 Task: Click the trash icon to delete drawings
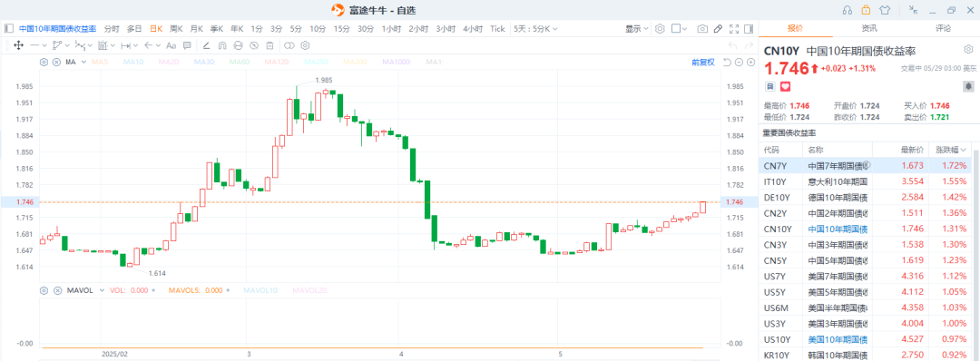point(269,45)
